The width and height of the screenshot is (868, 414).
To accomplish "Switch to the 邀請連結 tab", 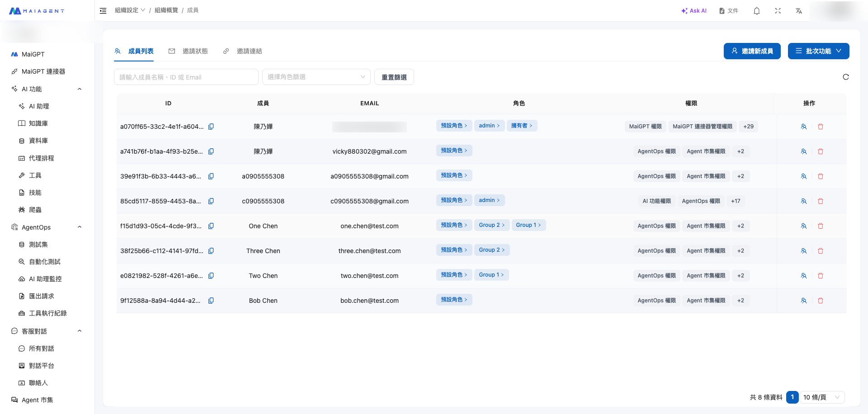I will pyautogui.click(x=249, y=51).
